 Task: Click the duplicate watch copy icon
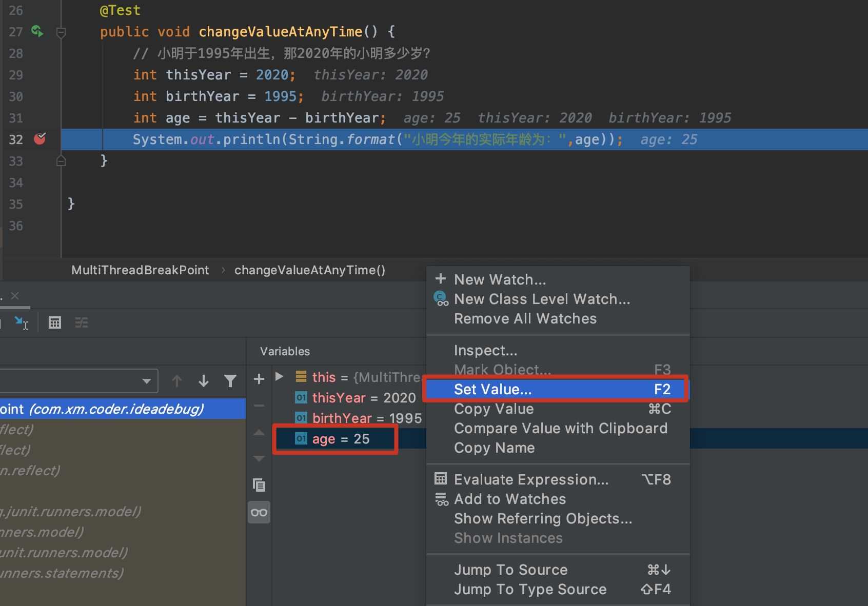(x=259, y=484)
